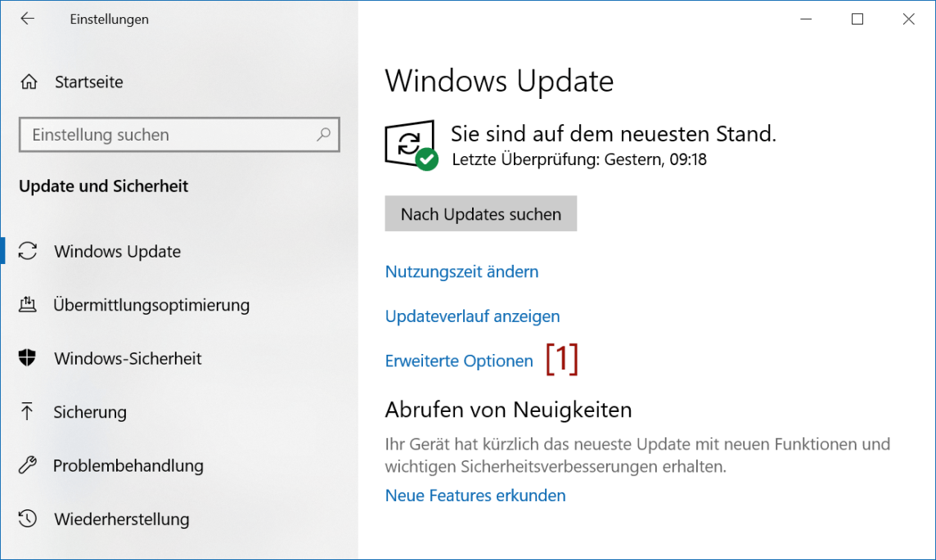Viewport: 936px width, 560px height.
Task: Follow the Neue Features erkunden link
Action: (x=475, y=495)
